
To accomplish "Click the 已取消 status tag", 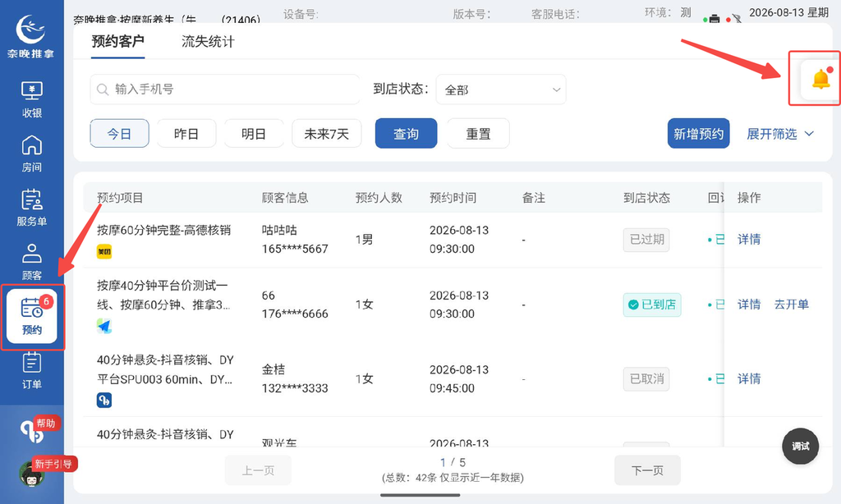I will tap(646, 379).
